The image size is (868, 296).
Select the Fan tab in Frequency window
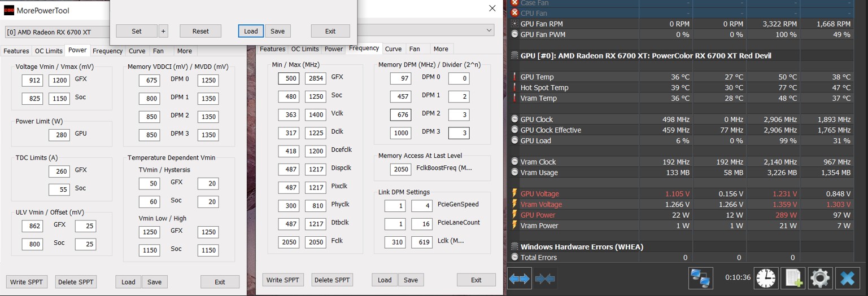[415, 49]
